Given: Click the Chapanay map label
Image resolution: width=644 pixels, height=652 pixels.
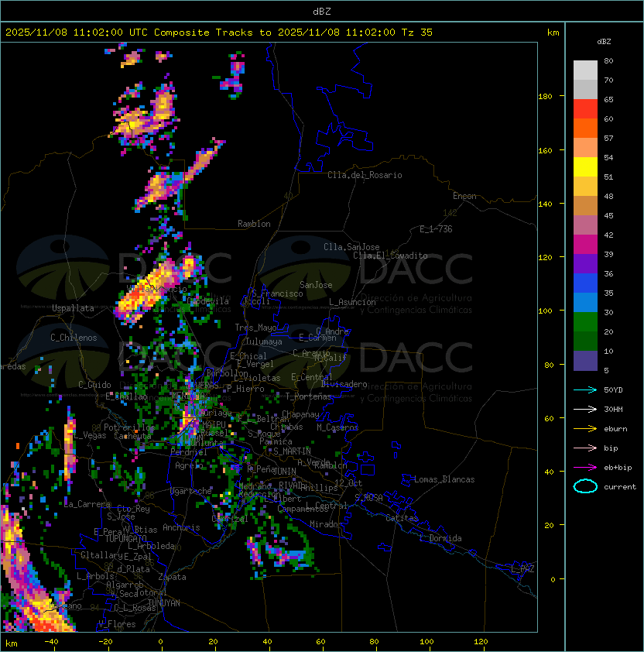Looking at the screenshot, I should pyautogui.click(x=300, y=414).
